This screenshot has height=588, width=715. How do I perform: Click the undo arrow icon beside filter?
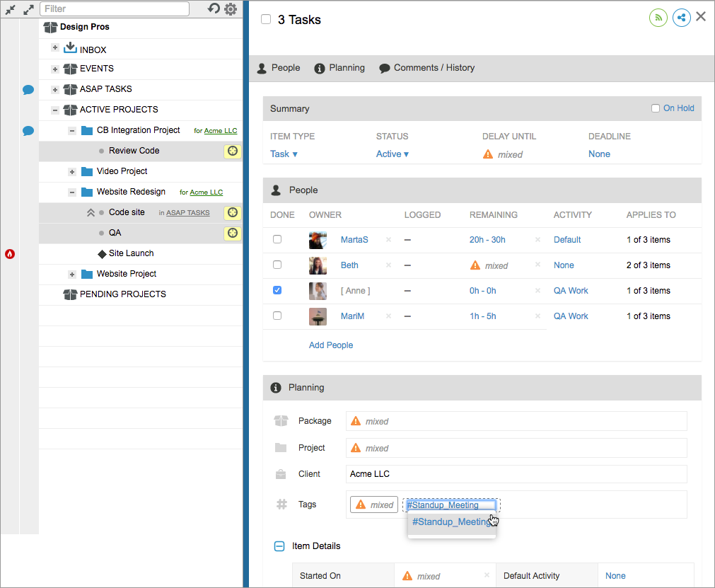coord(214,8)
